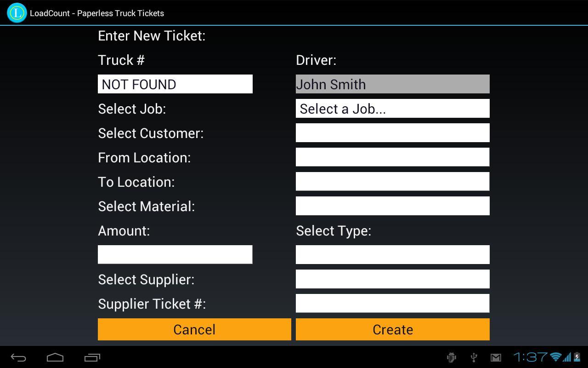Click the Amount: label

pos(124,231)
